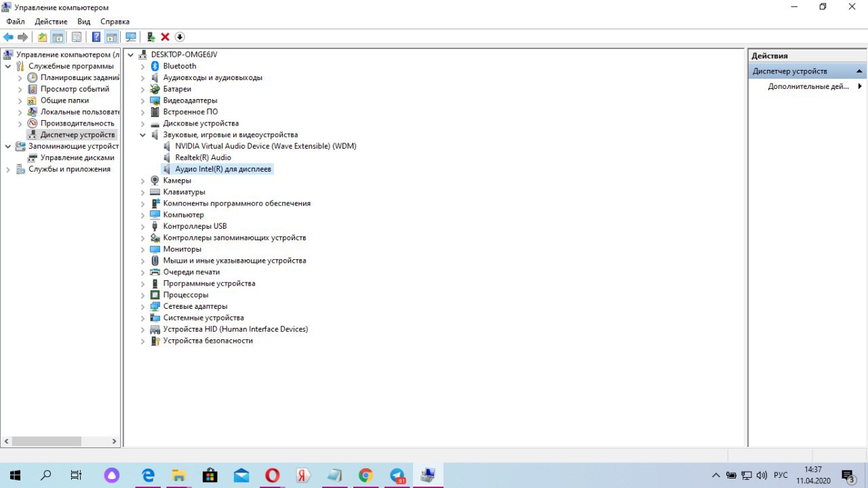Collapse the Запоминающие устройства node
The height and width of the screenshot is (488, 868).
7,146
